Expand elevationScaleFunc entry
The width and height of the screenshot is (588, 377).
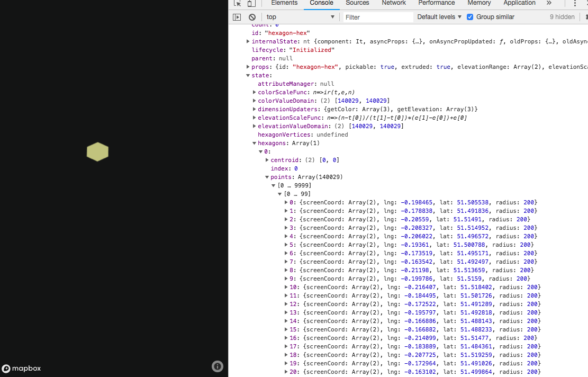[254, 118]
